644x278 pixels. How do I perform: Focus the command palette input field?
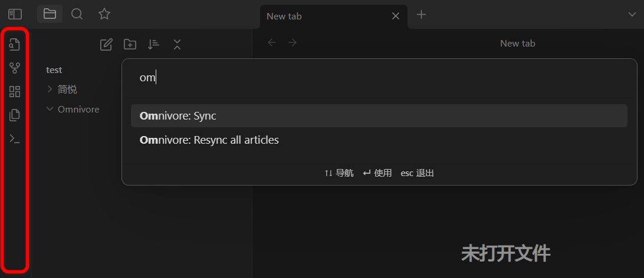379,78
